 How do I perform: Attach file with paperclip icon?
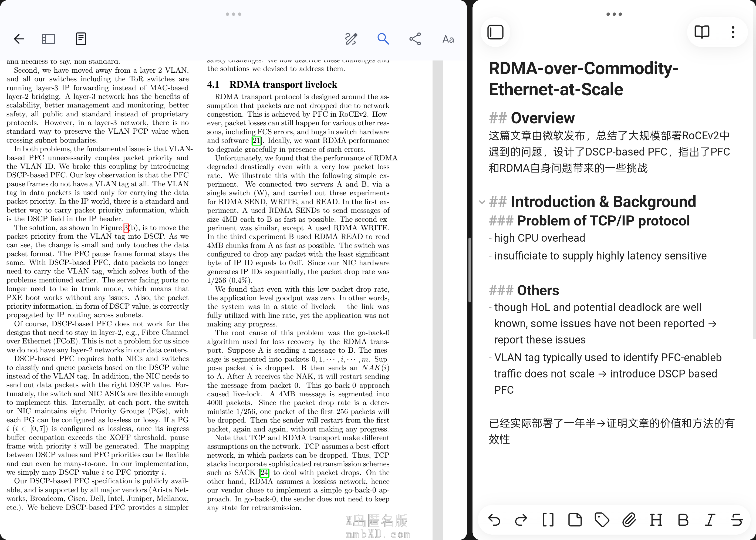629,520
